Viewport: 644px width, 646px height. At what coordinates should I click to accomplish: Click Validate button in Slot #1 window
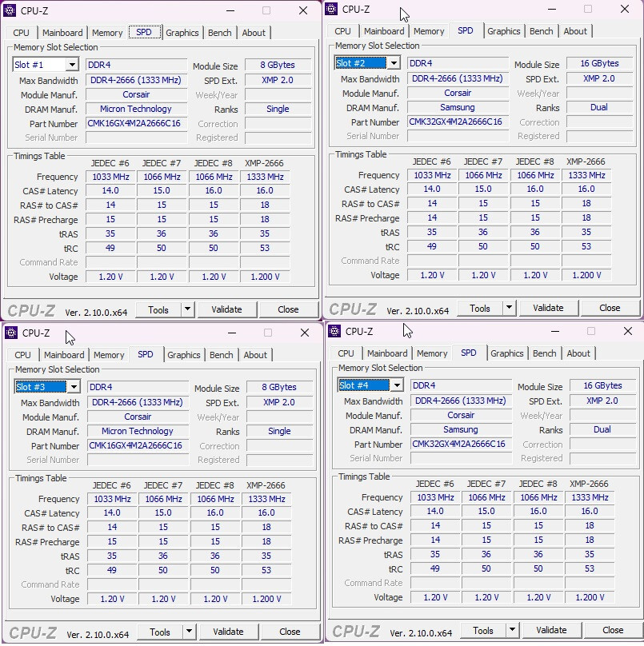point(226,309)
